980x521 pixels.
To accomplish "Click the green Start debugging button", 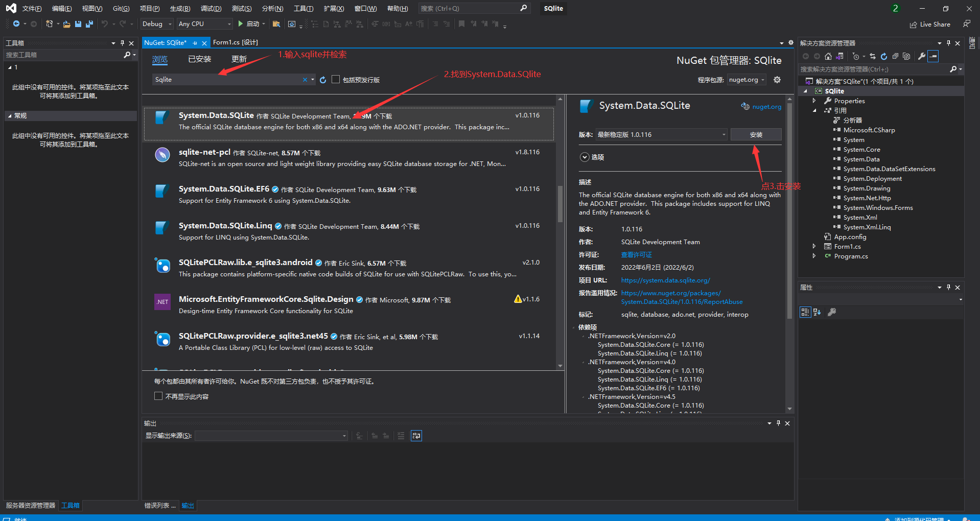I will coord(241,24).
